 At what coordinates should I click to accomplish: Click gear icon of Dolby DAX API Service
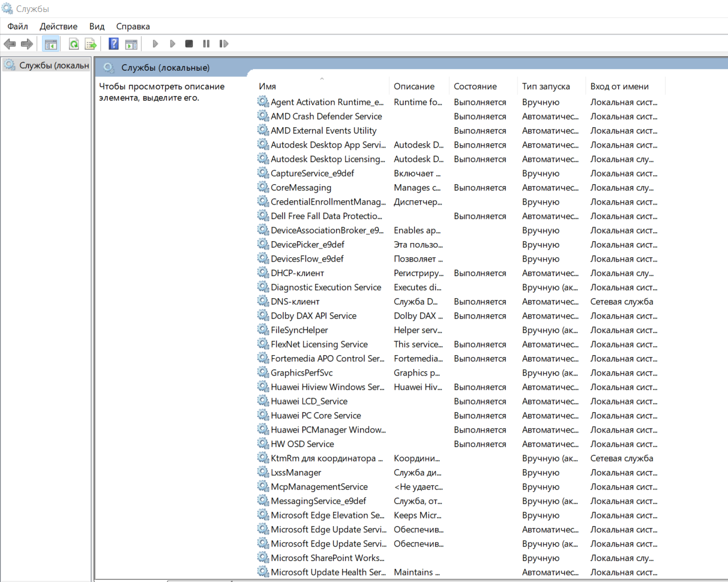click(x=263, y=316)
